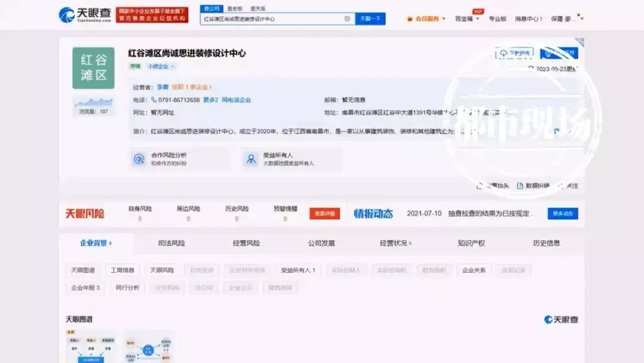Click the 数据纠错 document icon
Screen dimensions: 644x363
(x=519, y=186)
